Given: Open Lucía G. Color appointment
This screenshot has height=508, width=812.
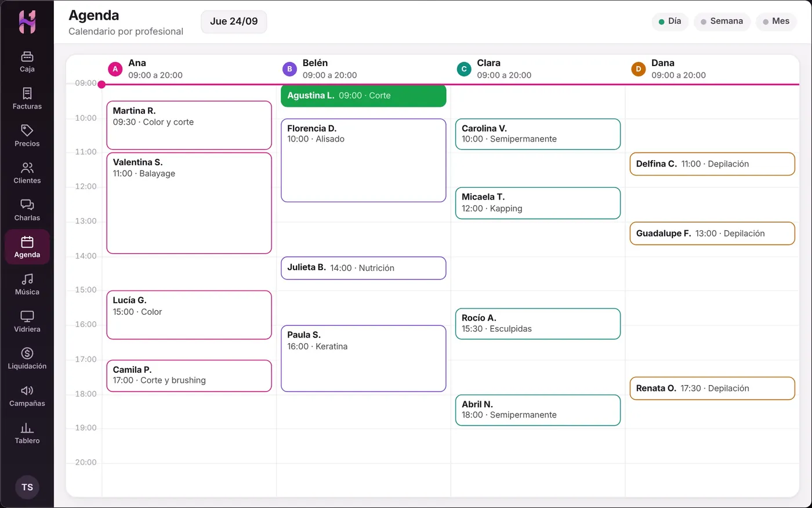Looking at the screenshot, I should click(189, 315).
